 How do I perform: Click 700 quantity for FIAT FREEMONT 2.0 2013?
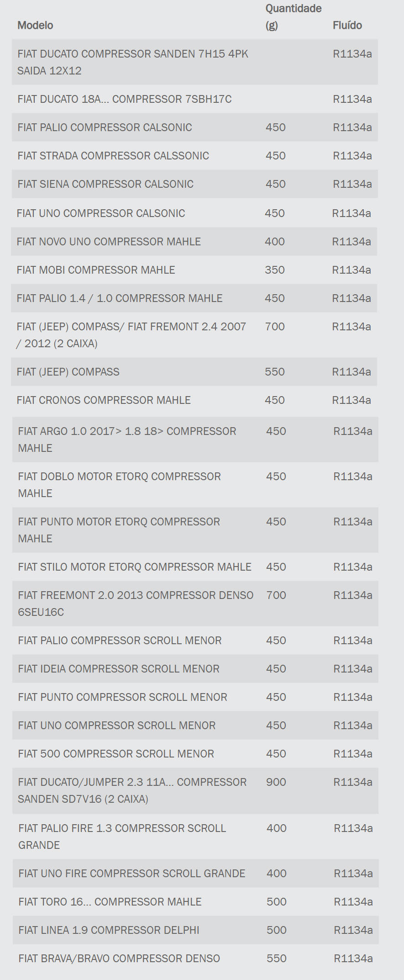pyautogui.click(x=276, y=595)
